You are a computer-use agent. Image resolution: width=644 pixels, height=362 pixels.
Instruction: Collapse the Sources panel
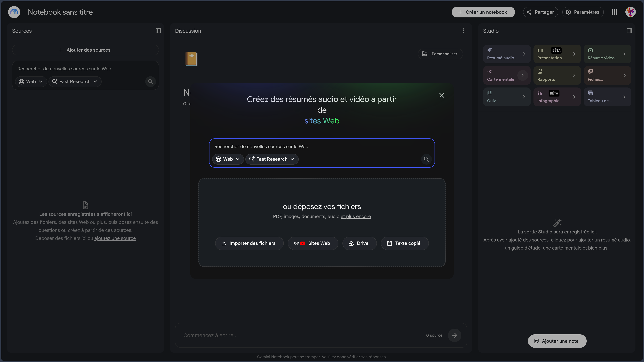coord(158,31)
